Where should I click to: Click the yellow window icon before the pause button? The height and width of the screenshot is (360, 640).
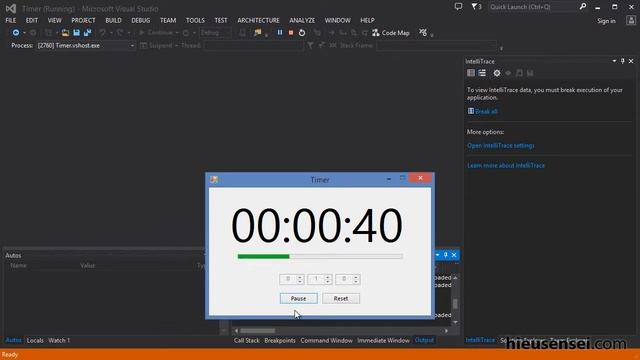258,33
